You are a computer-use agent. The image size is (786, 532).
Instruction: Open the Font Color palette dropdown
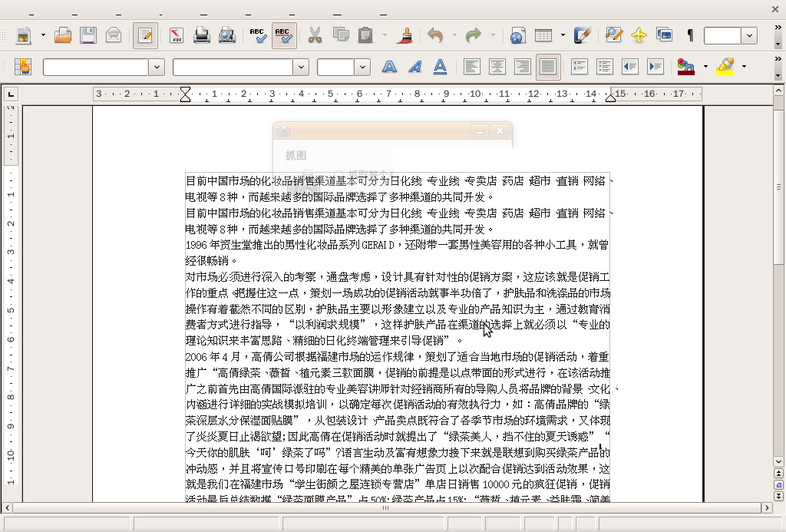pyautogui.click(x=705, y=67)
